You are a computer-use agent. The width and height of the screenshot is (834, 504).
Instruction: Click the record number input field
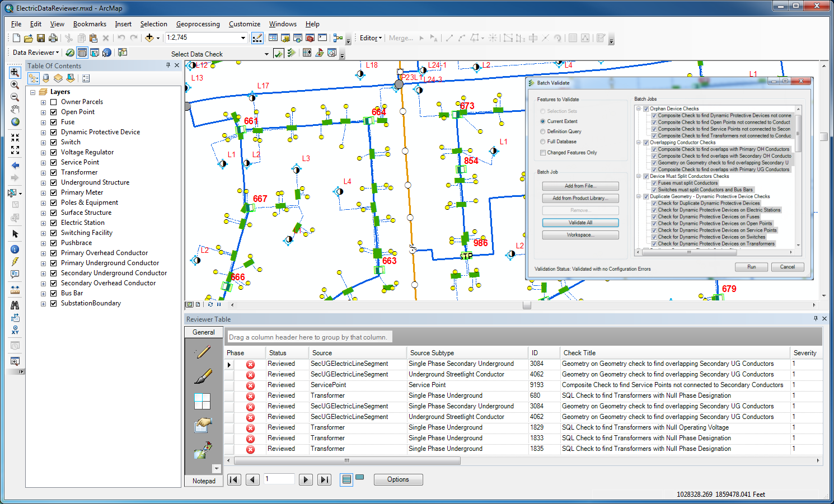(279, 479)
